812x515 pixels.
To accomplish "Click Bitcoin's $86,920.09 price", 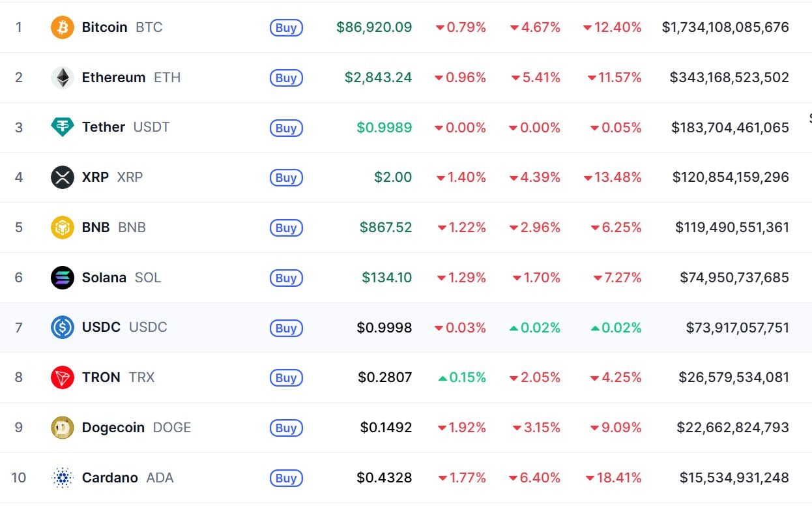I will (374, 27).
